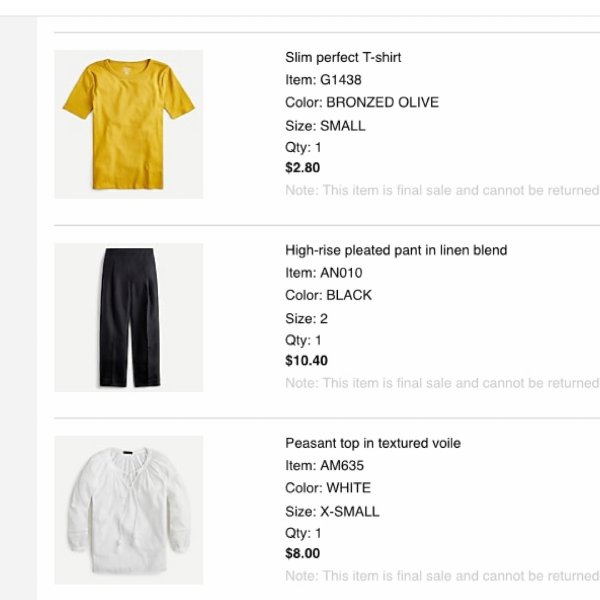600x600 pixels.
Task: Click the $8.00 price
Action: pos(302,554)
